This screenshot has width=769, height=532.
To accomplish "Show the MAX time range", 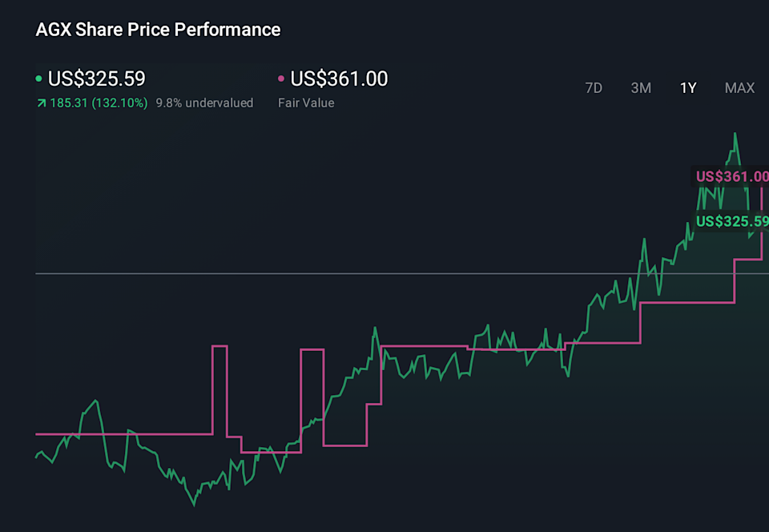I will [x=739, y=88].
